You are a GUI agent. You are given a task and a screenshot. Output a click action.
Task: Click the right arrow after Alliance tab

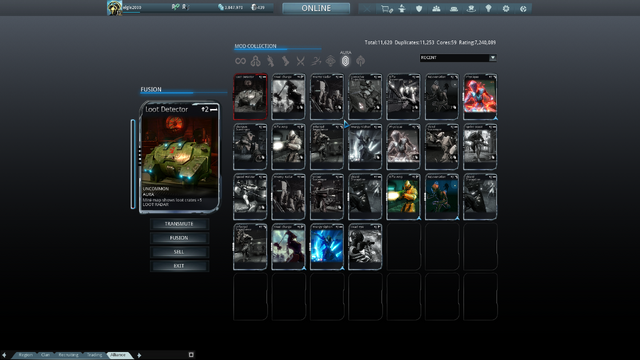(139, 355)
